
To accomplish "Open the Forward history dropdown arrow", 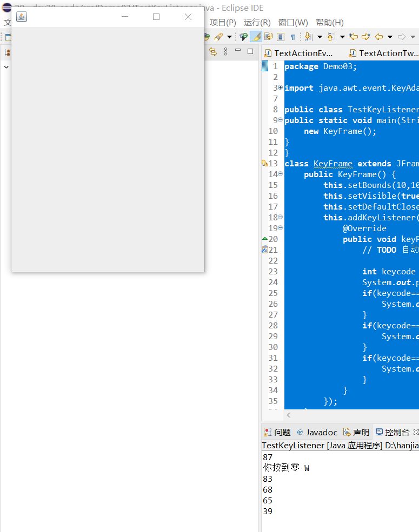I will click(x=413, y=37).
